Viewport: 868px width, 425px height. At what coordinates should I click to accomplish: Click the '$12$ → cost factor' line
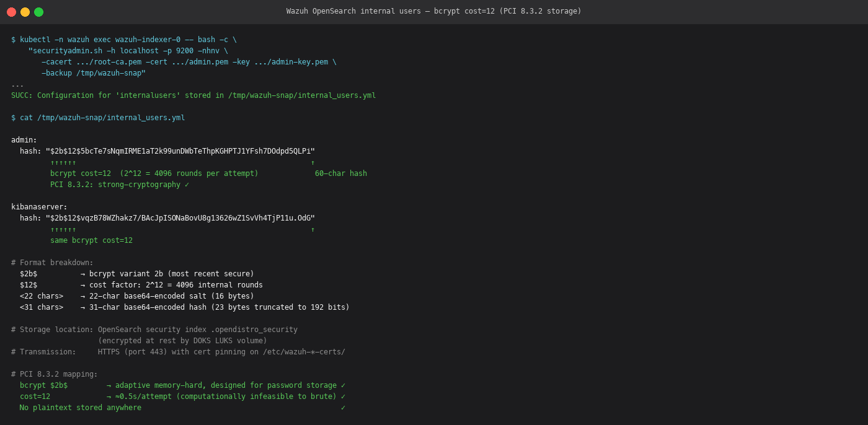click(x=141, y=285)
